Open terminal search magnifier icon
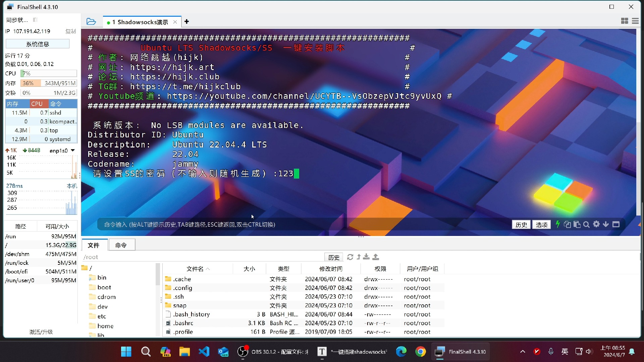 [586, 224]
